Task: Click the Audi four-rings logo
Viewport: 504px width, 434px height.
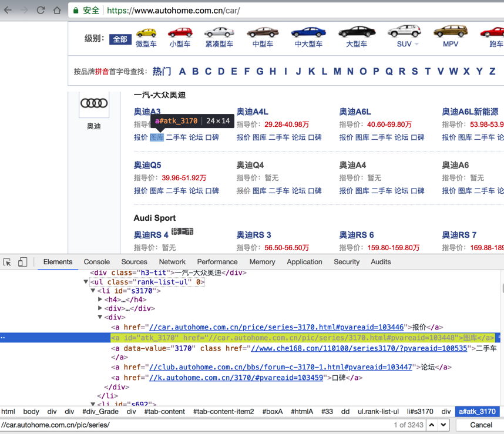Action: point(94,103)
